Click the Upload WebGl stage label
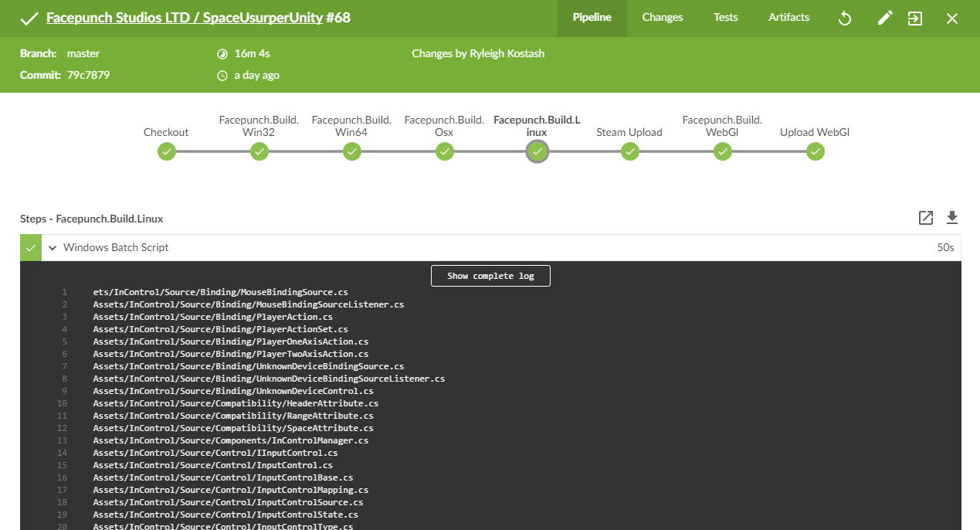Viewport: 980px width, 530px height. (815, 132)
